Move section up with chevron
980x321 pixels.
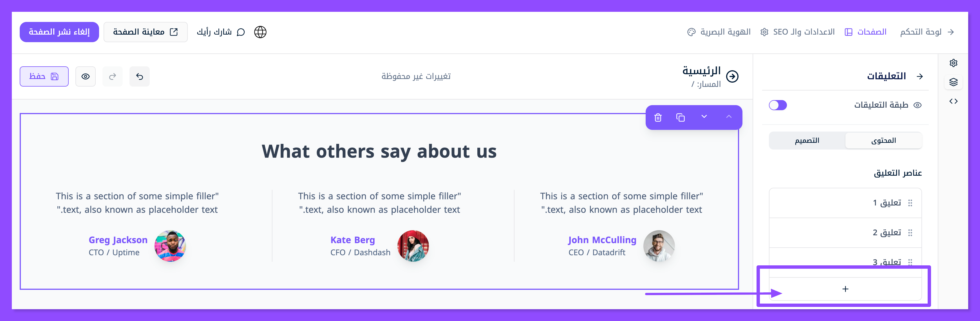729,117
